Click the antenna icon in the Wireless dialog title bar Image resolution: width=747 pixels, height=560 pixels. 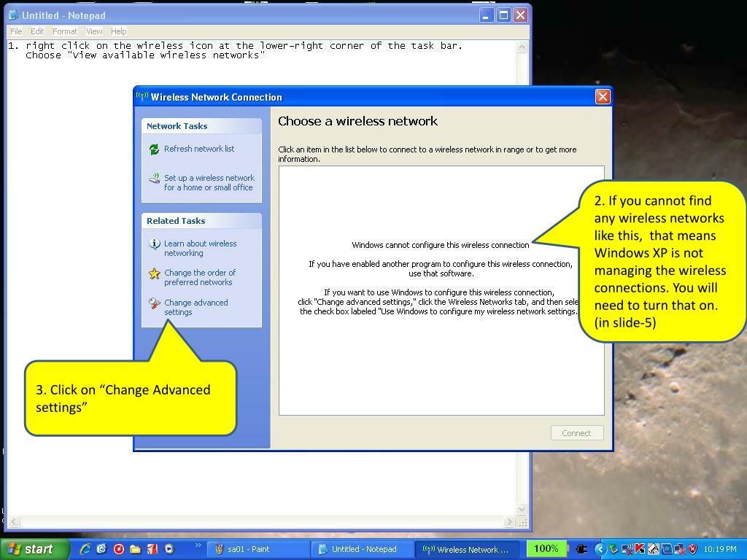142,96
